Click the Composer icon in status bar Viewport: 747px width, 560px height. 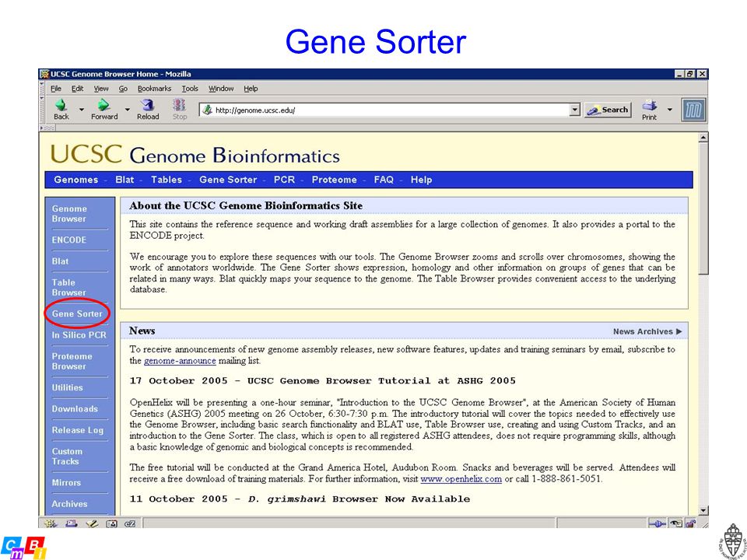pyautogui.click(x=92, y=523)
